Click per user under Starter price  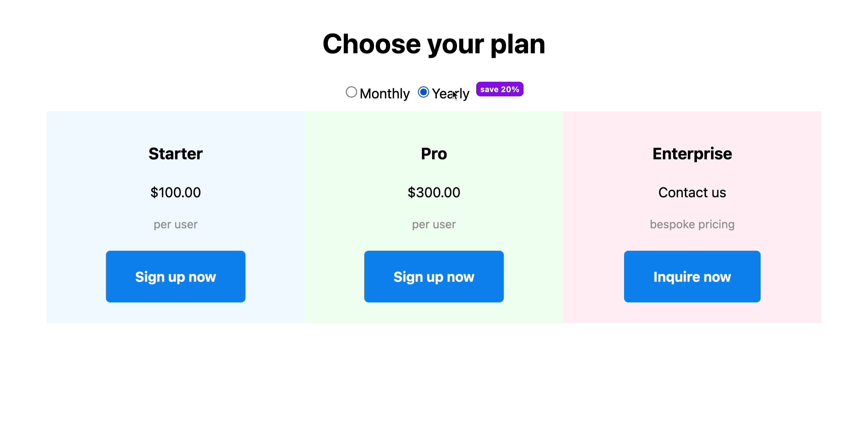pos(176,224)
